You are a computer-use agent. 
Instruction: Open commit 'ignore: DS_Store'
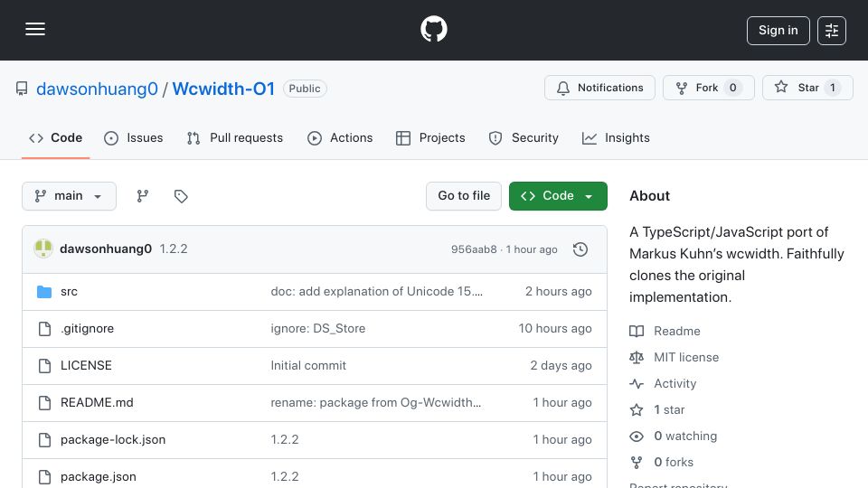pyautogui.click(x=317, y=329)
